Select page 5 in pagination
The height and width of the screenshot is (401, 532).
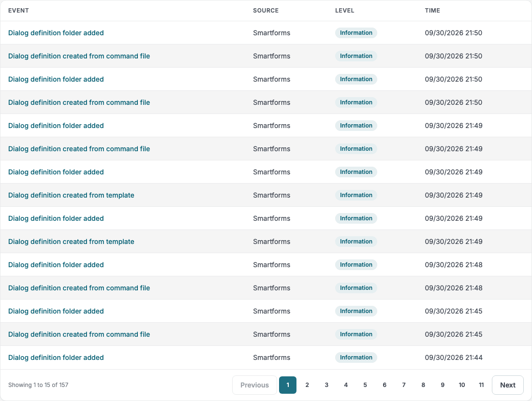(365, 385)
